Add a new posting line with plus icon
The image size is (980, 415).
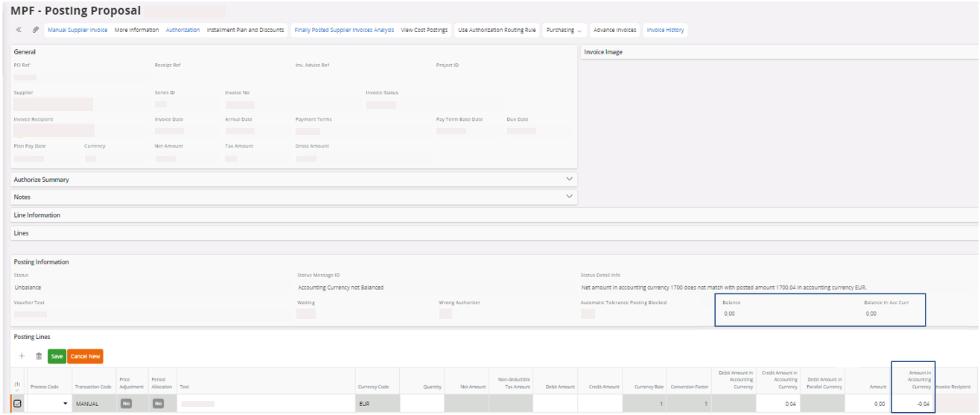click(x=22, y=356)
